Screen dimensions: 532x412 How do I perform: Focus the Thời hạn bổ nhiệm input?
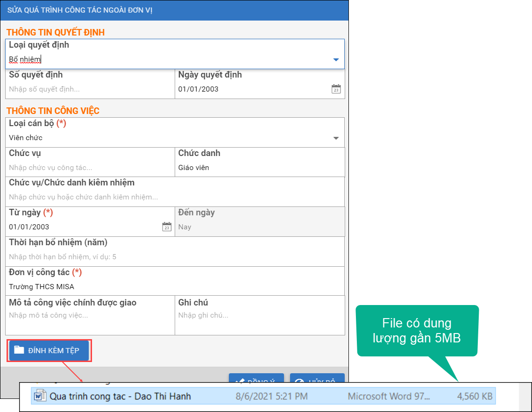click(175, 256)
